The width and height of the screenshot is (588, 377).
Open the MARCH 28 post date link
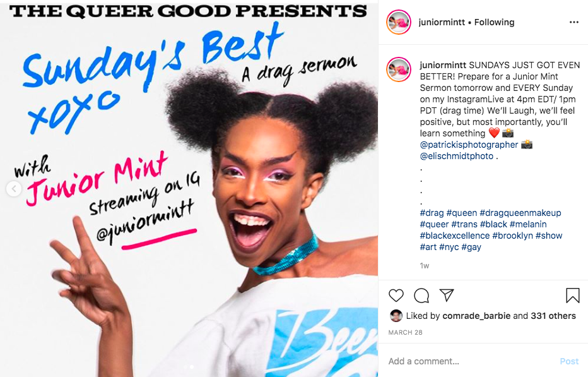coord(405,332)
